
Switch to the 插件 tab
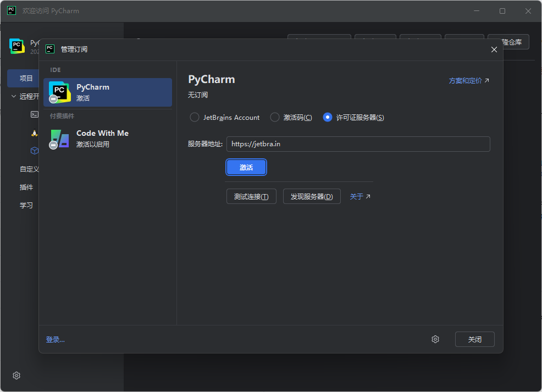26,187
